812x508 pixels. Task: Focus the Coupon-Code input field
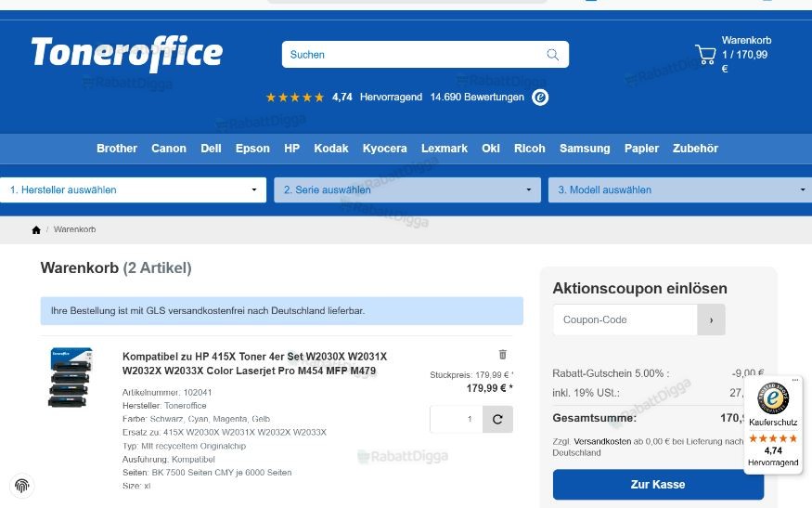point(625,319)
